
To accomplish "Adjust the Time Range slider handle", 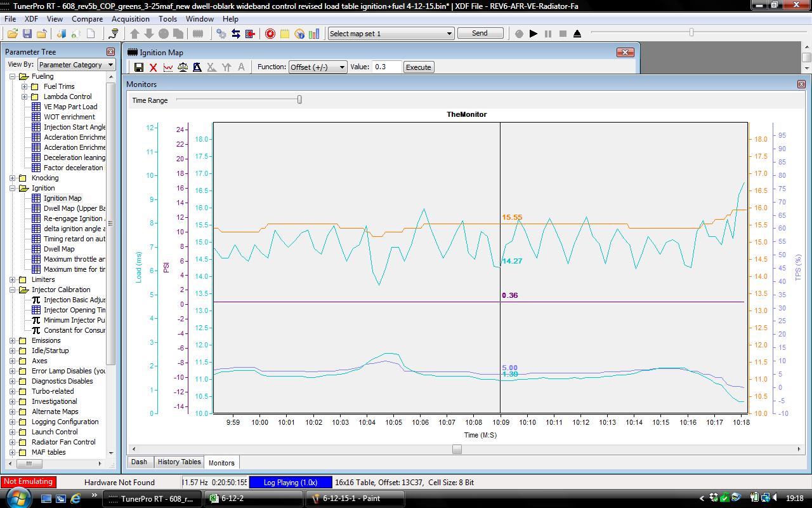I will (x=299, y=100).
